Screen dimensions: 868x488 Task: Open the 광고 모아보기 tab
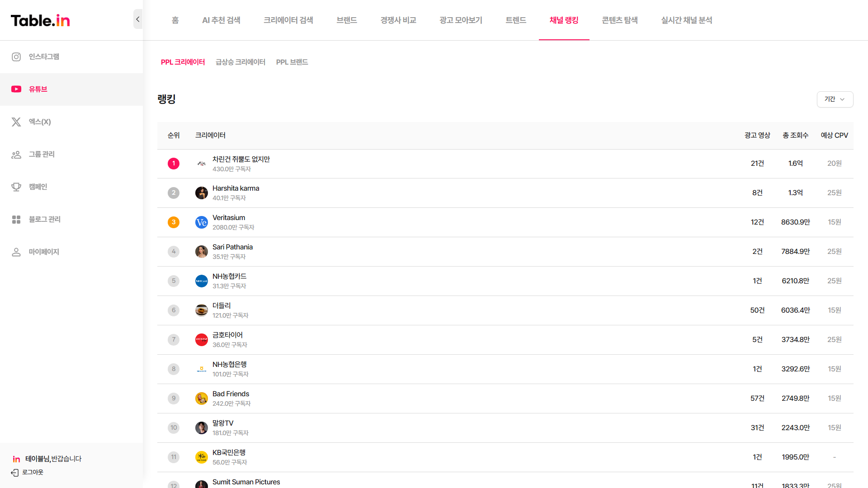click(461, 20)
